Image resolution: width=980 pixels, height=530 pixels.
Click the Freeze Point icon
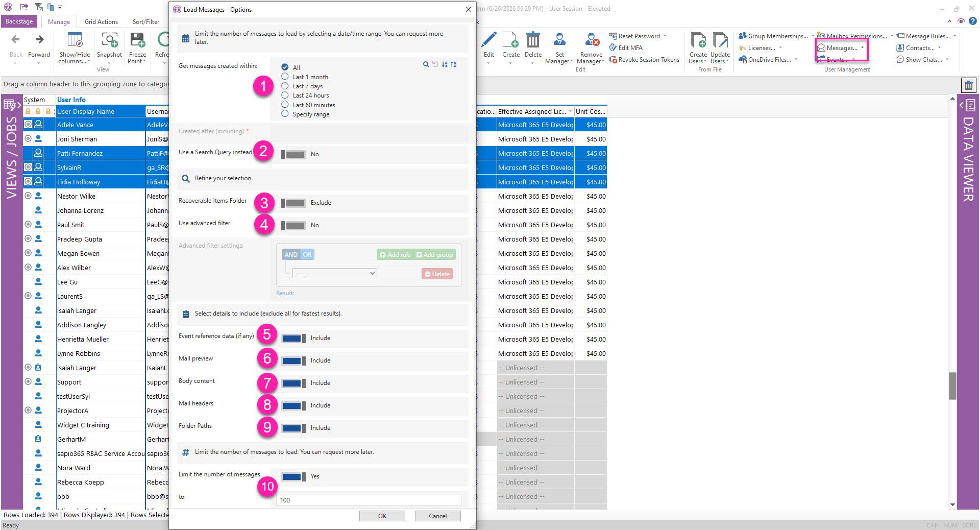point(137,40)
